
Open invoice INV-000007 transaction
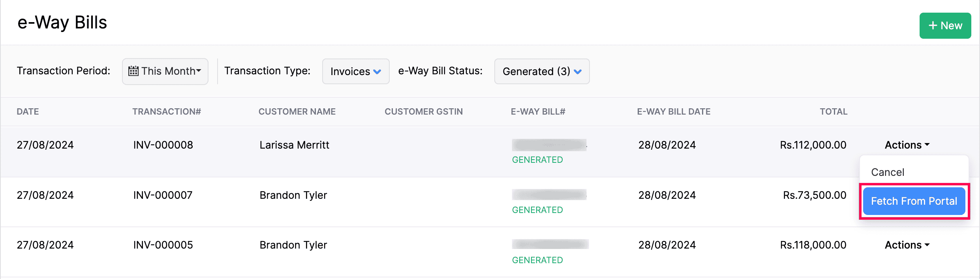coord(163,195)
